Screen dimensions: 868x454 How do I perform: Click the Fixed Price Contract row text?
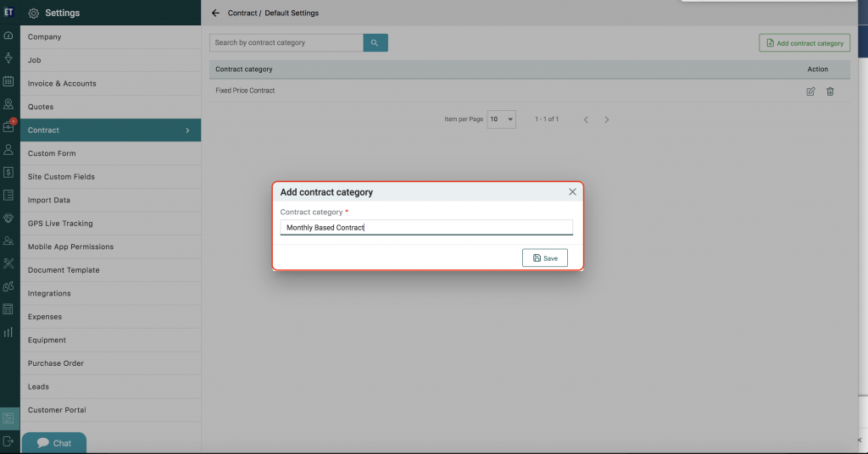coord(245,90)
